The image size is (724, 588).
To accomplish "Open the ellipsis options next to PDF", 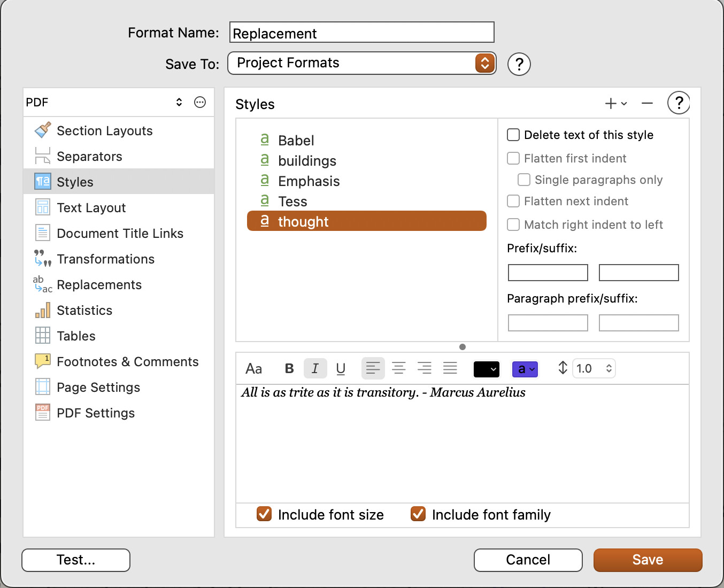I will [x=200, y=102].
